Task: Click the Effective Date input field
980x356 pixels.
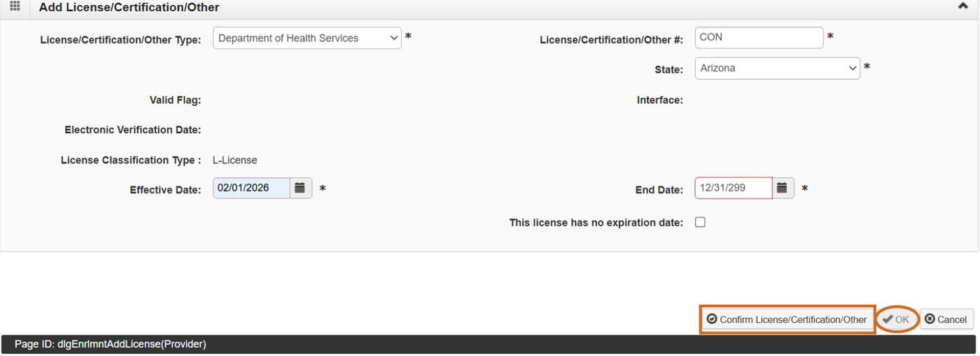Action: (251, 188)
